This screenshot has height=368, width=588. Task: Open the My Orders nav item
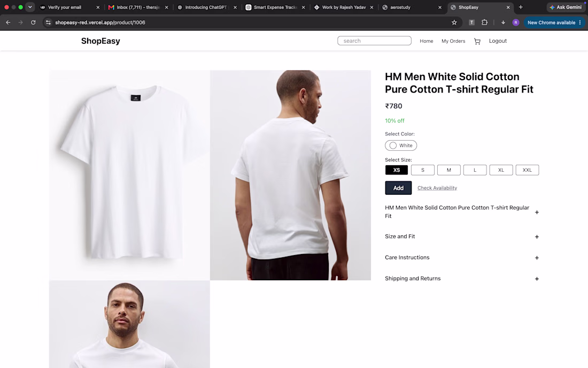pos(453,41)
